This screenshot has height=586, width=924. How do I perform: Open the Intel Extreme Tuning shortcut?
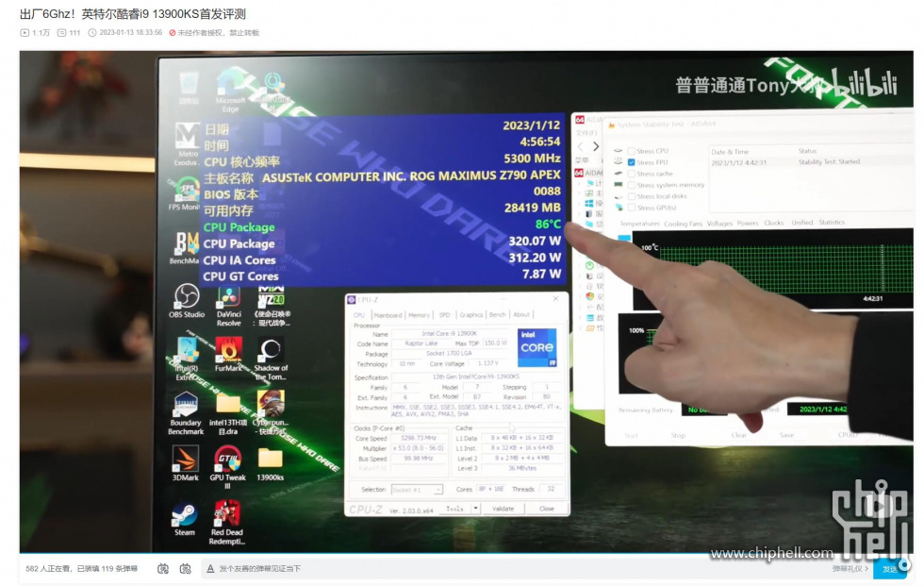187,360
